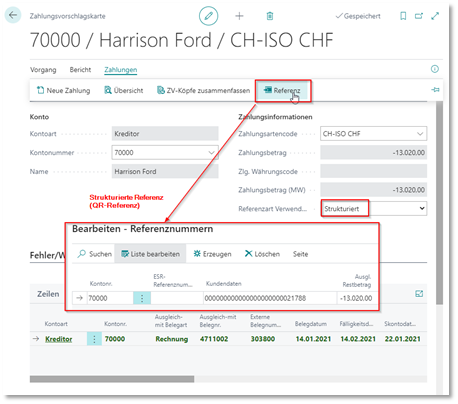Expand the Zeilen section icon
The width and height of the screenshot is (458, 404).
pos(419,294)
